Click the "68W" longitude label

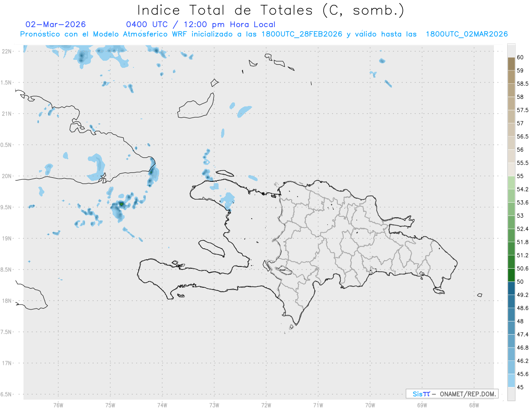pos(474,405)
